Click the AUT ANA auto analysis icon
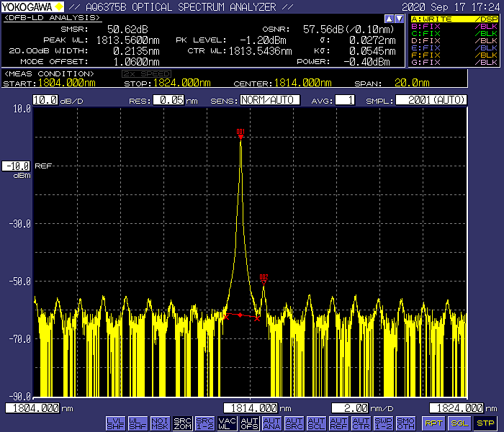This screenshot has width=504, height=432. coord(271,423)
